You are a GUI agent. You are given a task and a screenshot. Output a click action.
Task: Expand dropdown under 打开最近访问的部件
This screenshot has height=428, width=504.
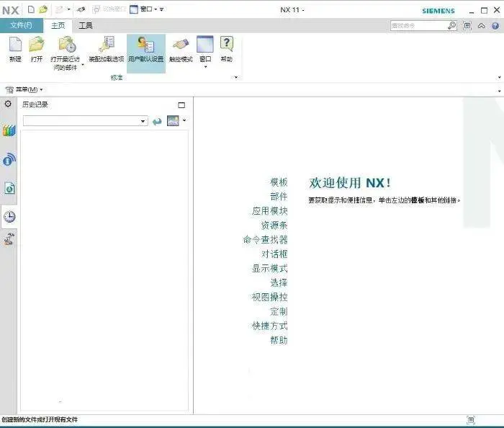83,65
